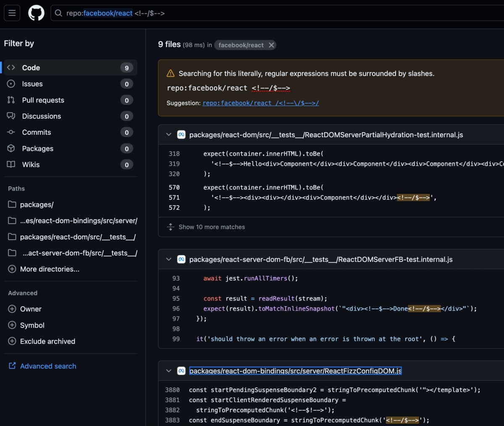Viewport: 504px width, 426px height.
Task: Select the Packages filter
Action: [x=71, y=149]
